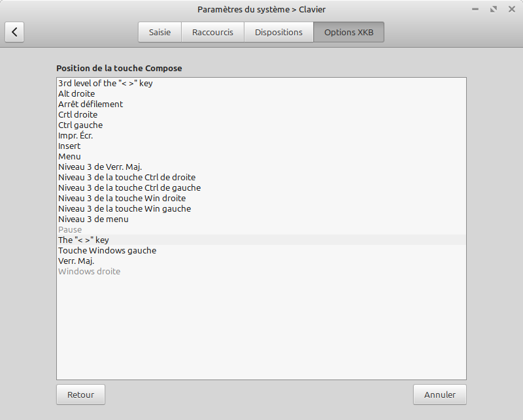Choose 'Arrêt défilement' option
Viewport: 523px width, 420px height.
(90, 105)
